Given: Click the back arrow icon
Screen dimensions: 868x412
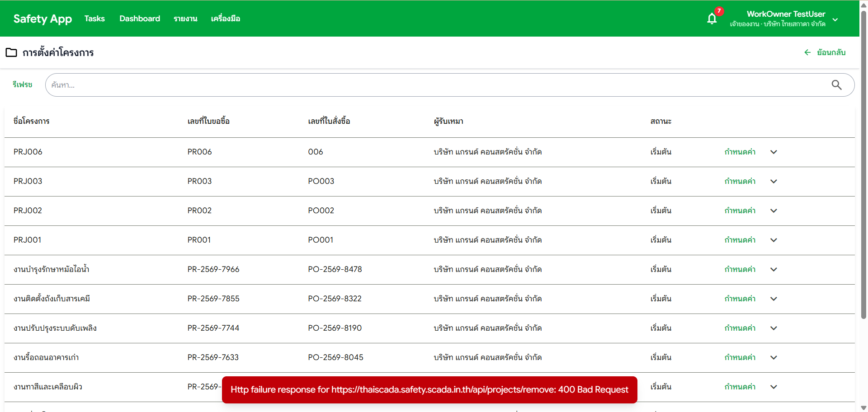Looking at the screenshot, I should [x=807, y=52].
